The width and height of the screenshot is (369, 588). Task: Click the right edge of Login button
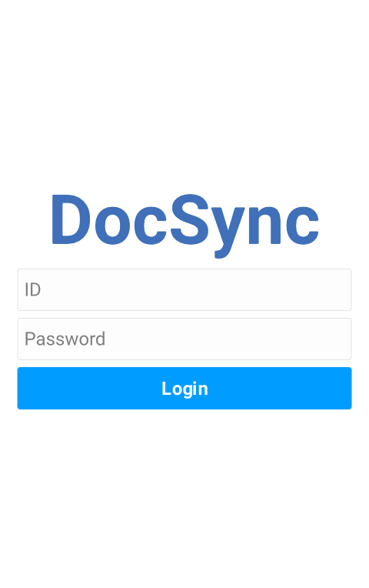tap(347, 388)
